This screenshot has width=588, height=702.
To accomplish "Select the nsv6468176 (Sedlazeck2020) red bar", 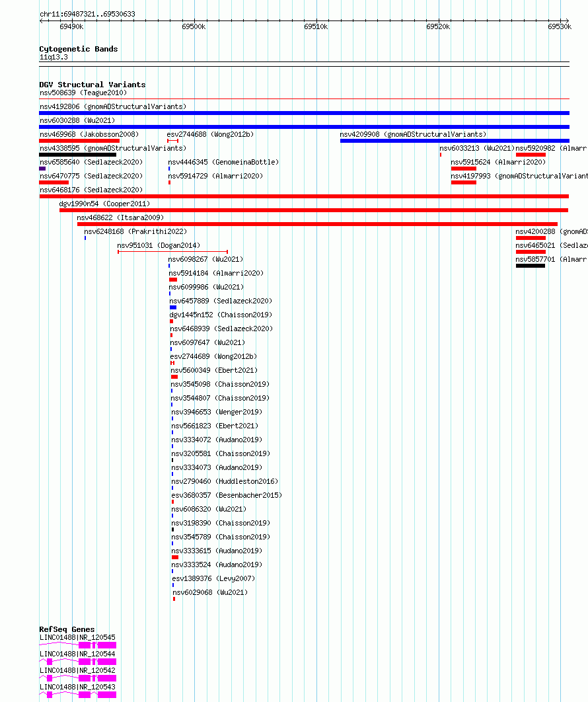I will click(305, 196).
